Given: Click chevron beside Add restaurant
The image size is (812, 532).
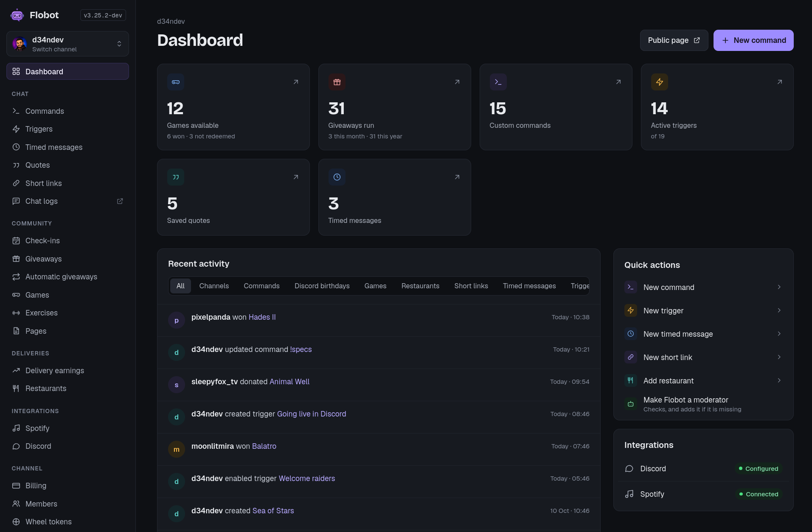Looking at the screenshot, I should (x=779, y=380).
